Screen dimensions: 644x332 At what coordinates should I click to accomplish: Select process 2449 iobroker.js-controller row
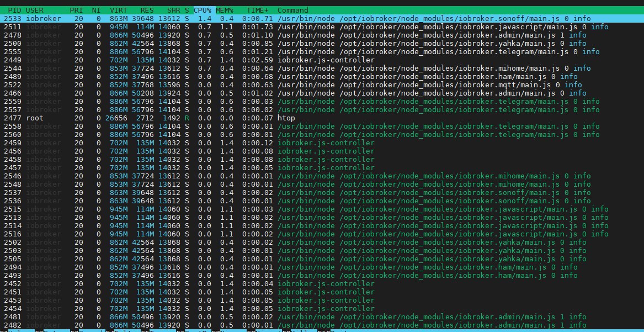pos(322,60)
